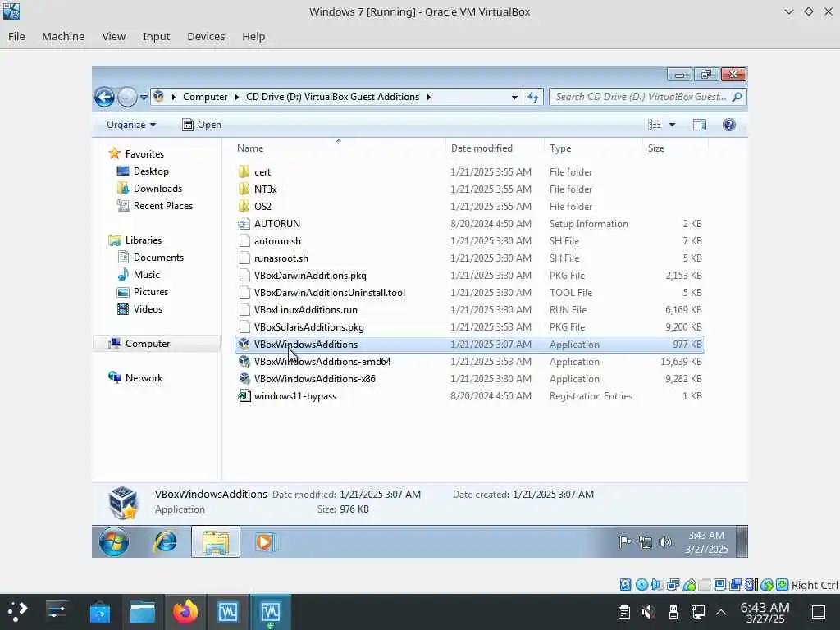Viewport: 840px width, 630px height.
Task: Sort by Size column header
Action: pos(656,148)
